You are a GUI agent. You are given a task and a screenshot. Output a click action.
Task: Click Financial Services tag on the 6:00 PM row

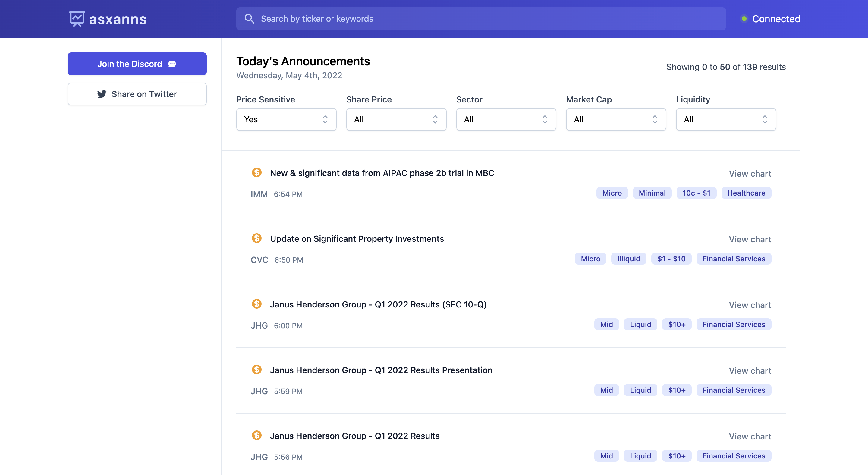tap(734, 324)
